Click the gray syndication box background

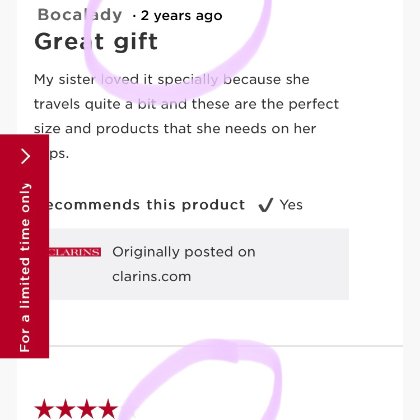(x=199, y=264)
